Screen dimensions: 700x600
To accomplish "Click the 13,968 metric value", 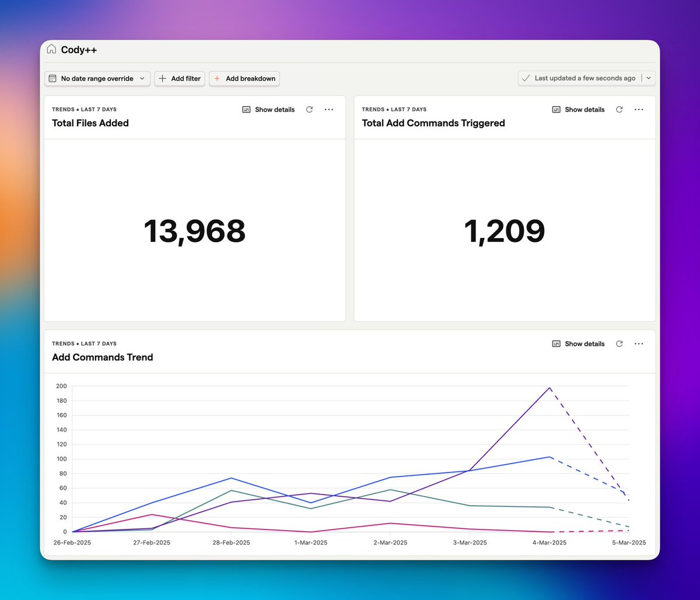I will (195, 231).
